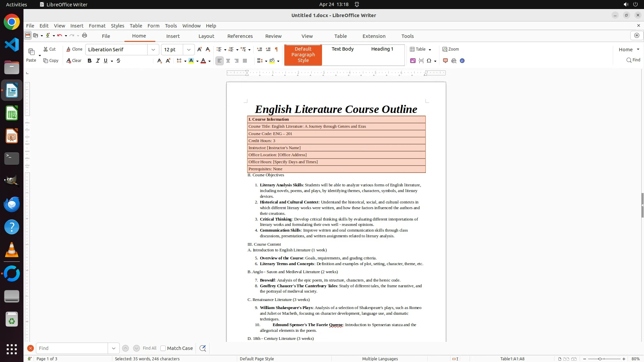This screenshot has width=644, height=362.
Task: Click the Find All button
Action: (x=149, y=348)
